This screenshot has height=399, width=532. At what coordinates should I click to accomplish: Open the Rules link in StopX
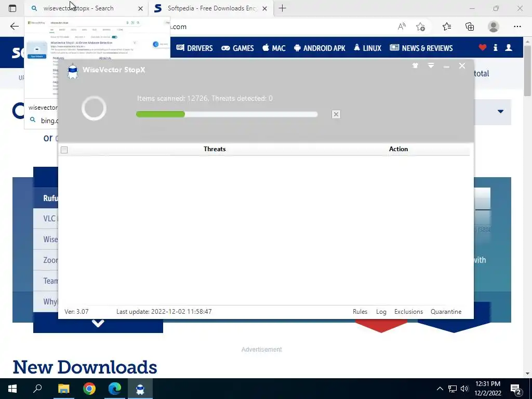coord(360,312)
